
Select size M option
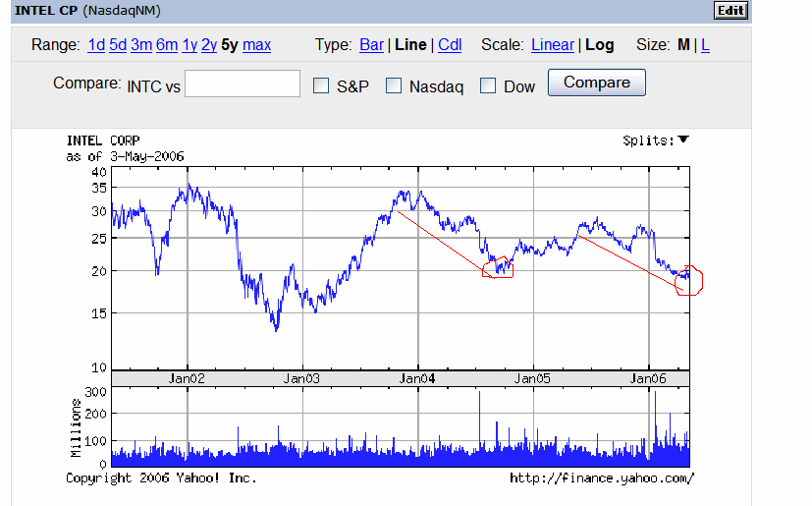tap(683, 45)
